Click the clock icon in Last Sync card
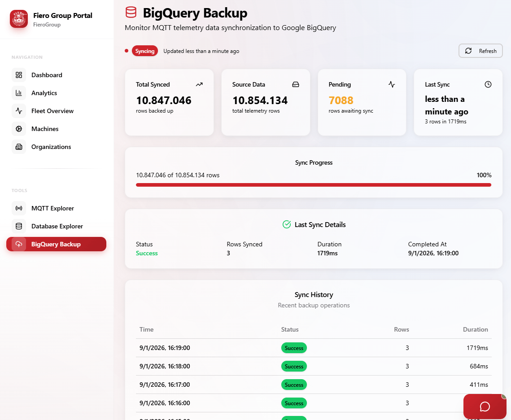 click(488, 84)
